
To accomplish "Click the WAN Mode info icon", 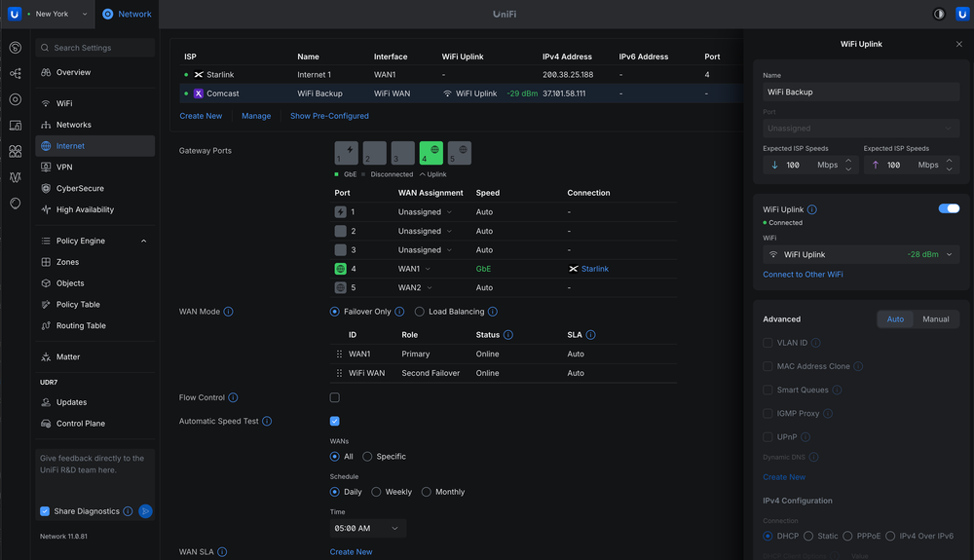I will click(x=229, y=312).
